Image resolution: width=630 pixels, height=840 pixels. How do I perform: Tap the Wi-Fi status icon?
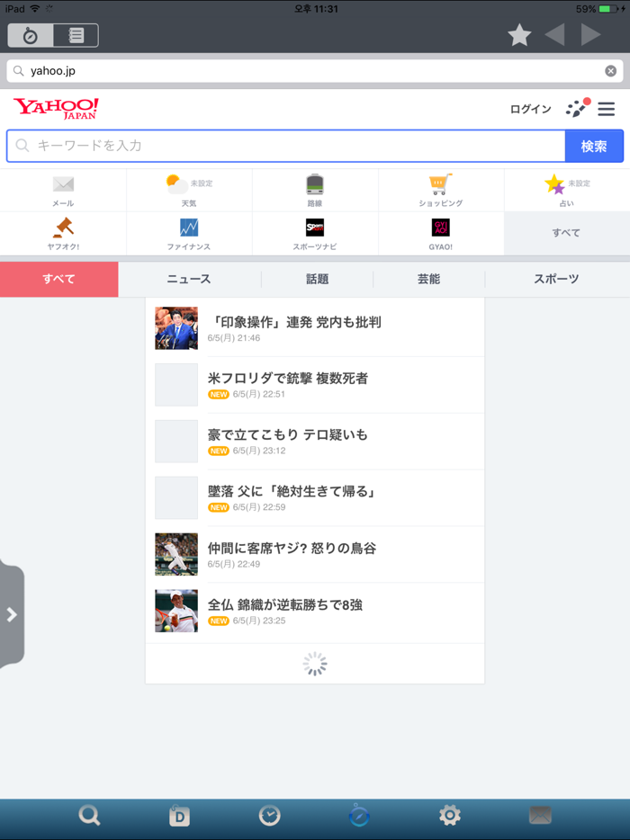[x=35, y=9]
